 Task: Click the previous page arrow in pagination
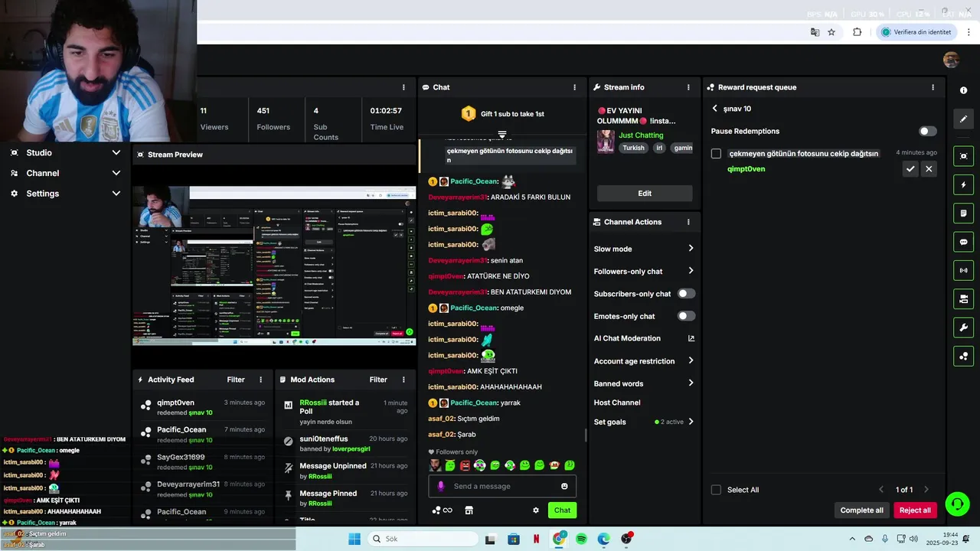880,490
